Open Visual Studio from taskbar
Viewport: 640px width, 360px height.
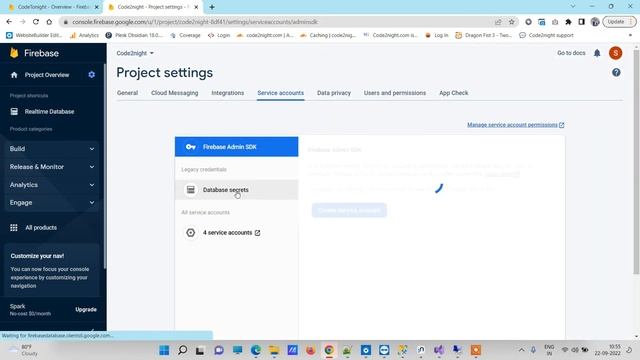point(439,350)
